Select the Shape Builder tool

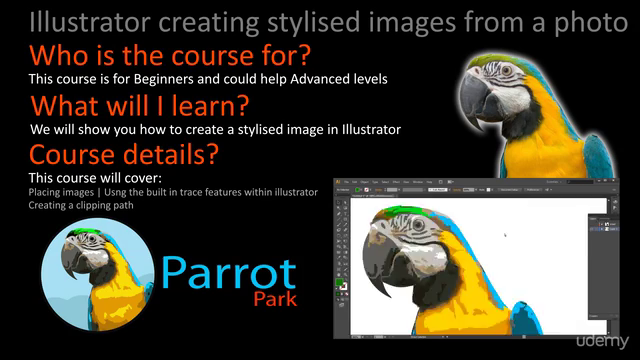(338, 247)
